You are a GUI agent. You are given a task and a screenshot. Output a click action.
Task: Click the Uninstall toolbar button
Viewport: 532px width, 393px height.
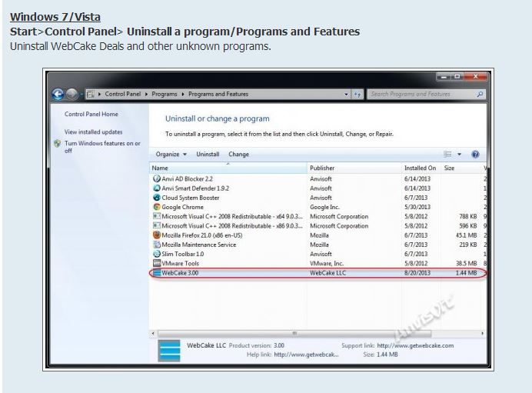click(208, 155)
